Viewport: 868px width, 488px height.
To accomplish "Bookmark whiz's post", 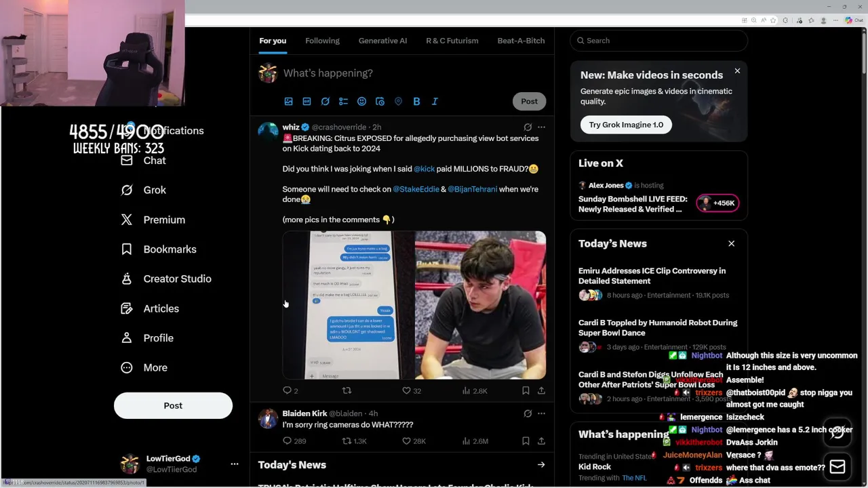I will pos(526,390).
